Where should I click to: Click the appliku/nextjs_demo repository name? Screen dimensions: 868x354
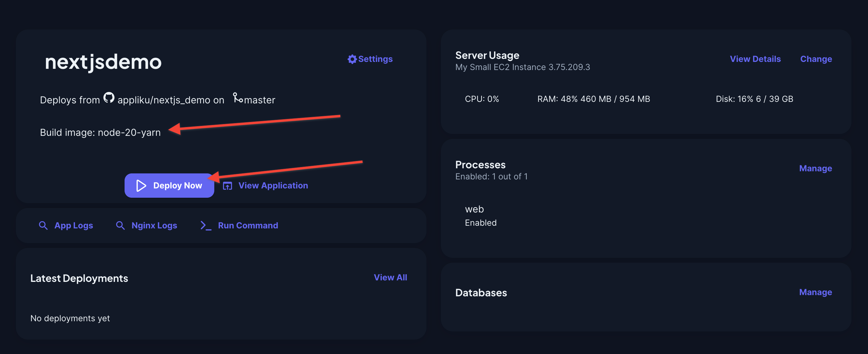pos(164,100)
